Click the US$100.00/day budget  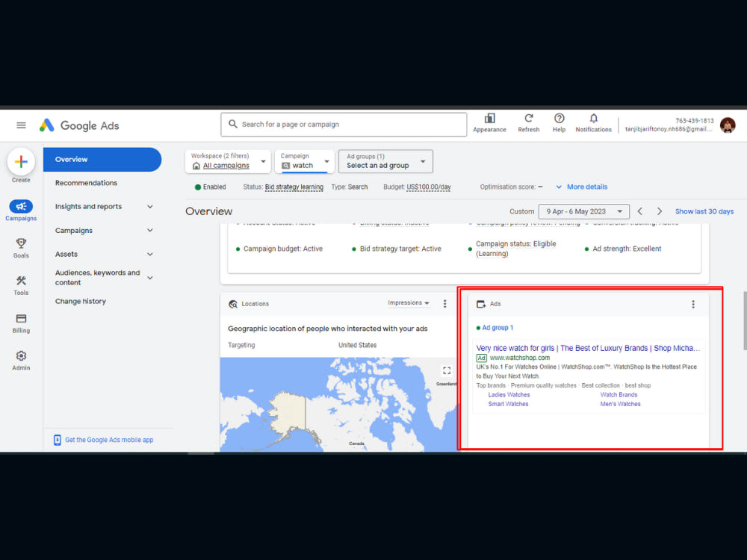point(428,187)
